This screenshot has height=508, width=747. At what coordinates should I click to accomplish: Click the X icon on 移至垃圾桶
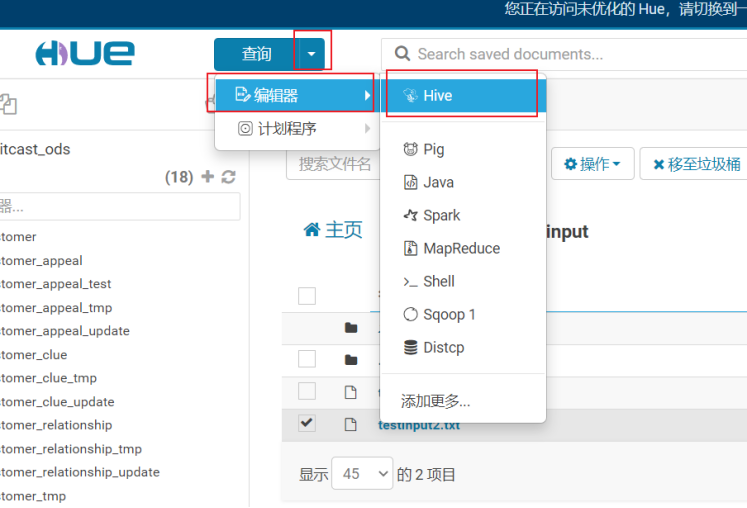click(659, 164)
